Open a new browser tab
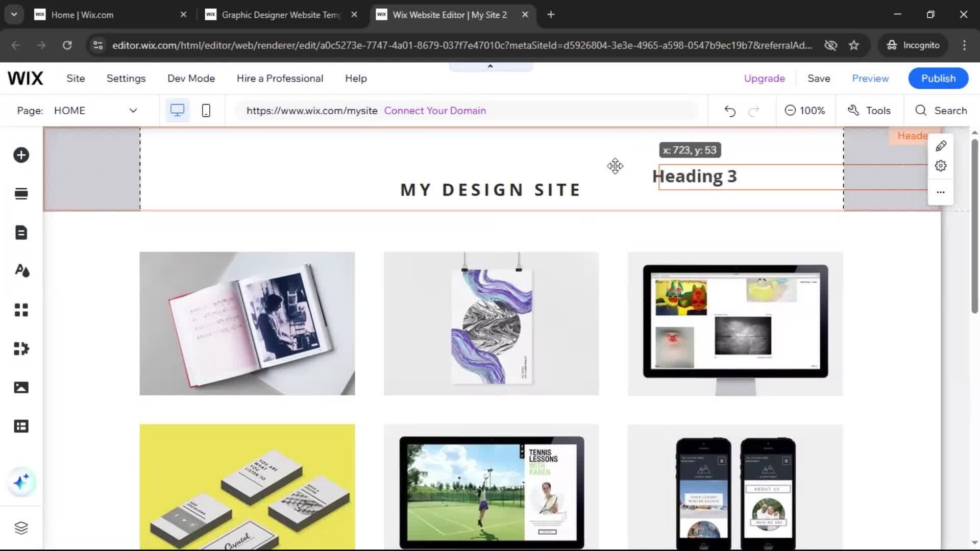Viewport: 980px width, 551px height. [551, 15]
